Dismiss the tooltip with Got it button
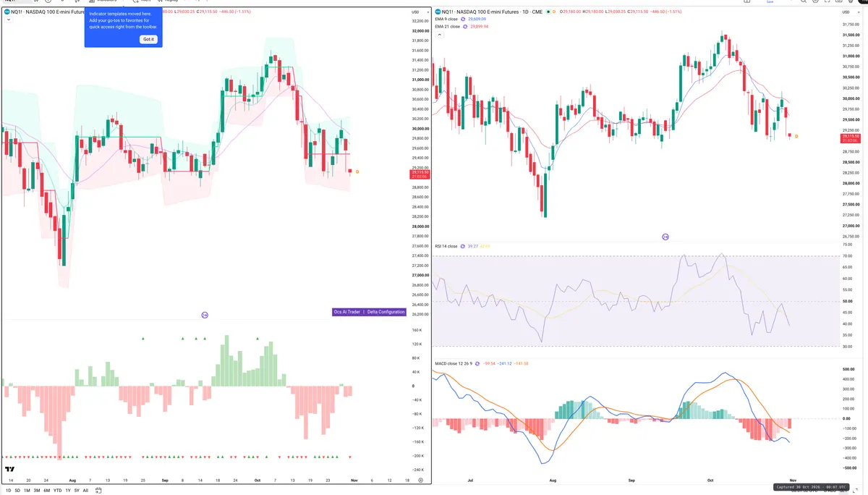 pyautogui.click(x=148, y=39)
